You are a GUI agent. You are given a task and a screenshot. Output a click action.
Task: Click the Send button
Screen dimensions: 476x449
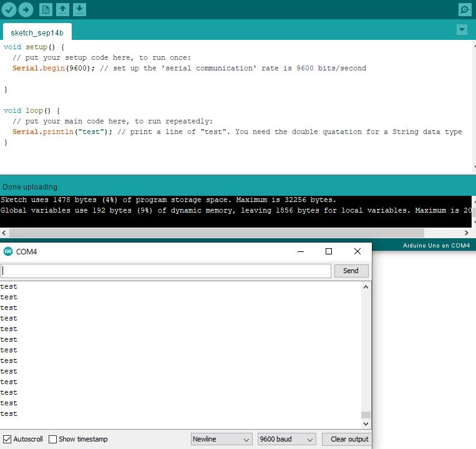351,271
